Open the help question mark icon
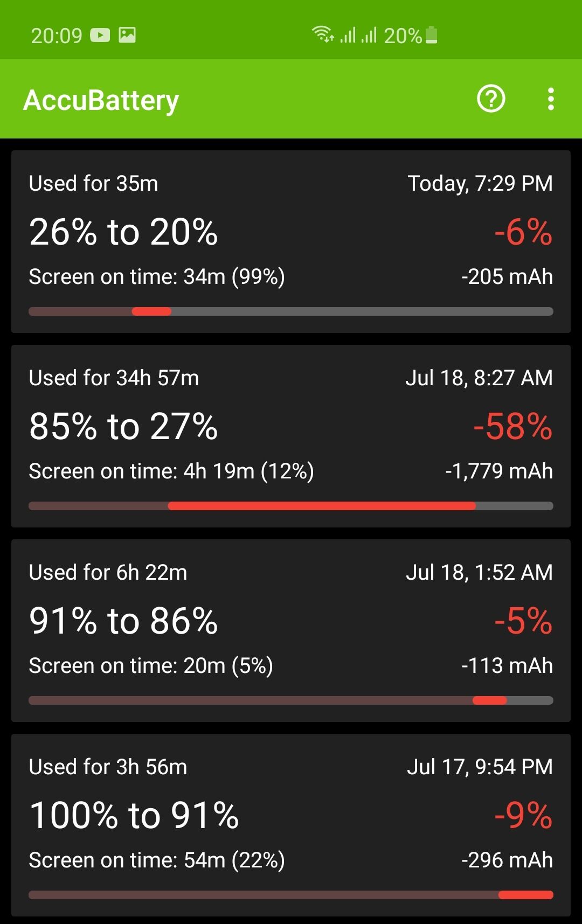The height and width of the screenshot is (924, 582). point(491,99)
